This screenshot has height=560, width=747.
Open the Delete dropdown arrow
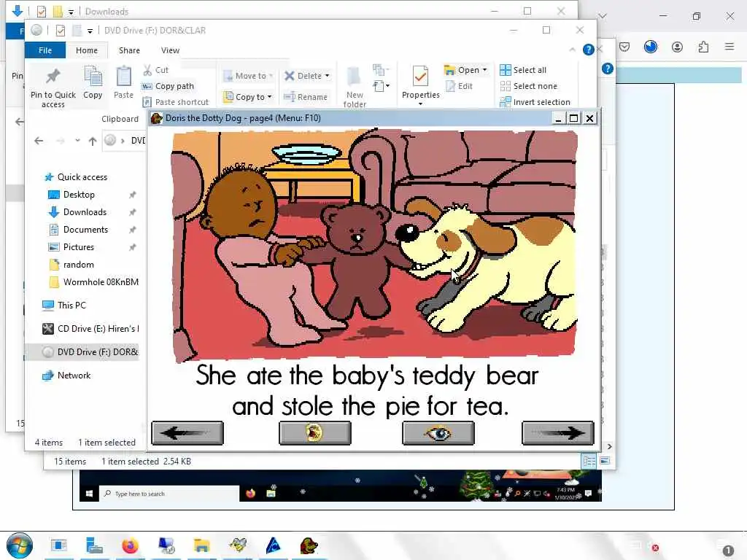pos(327,76)
